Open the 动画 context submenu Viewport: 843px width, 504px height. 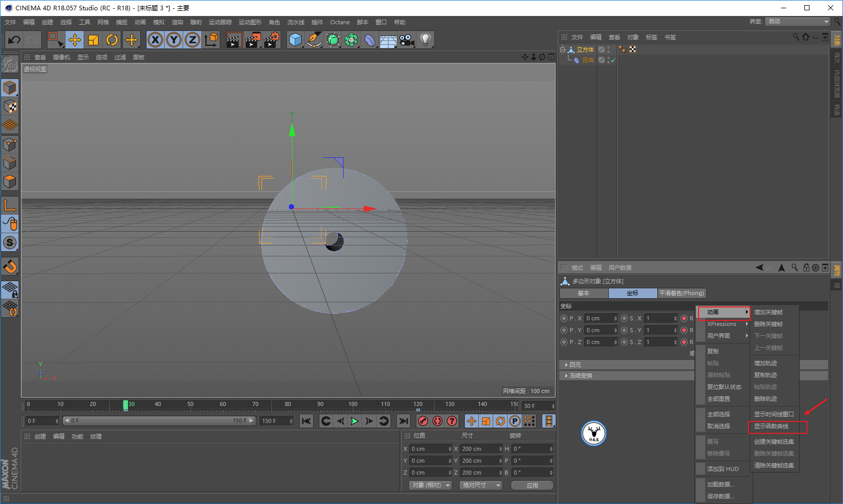click(x=724, y=312)
